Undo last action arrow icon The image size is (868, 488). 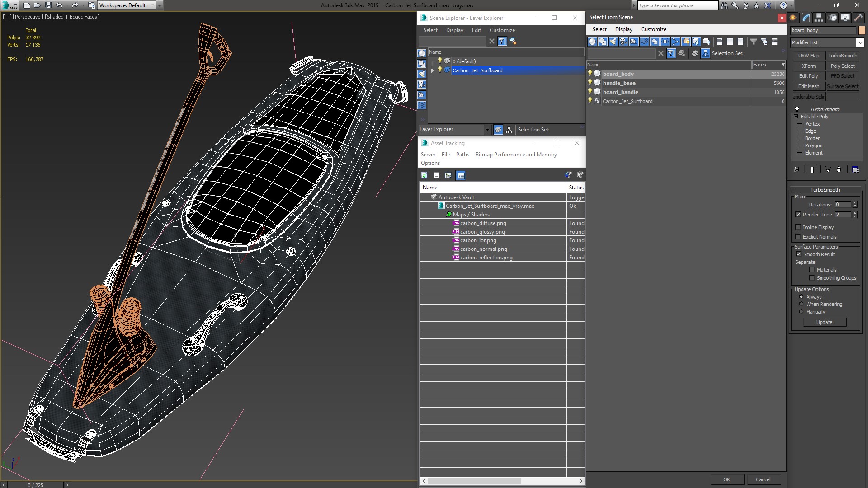pyautogui.click(x=59, y=5)
